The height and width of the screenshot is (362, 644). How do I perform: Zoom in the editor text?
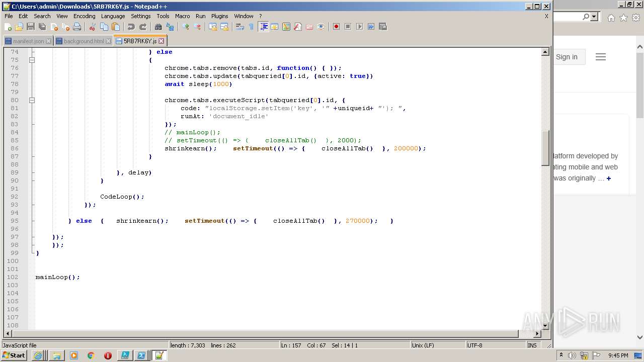tap(186, 27)
